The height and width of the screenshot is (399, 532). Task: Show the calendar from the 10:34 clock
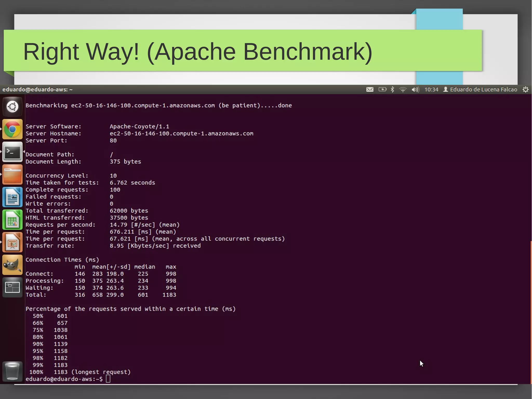coord(431,90)
